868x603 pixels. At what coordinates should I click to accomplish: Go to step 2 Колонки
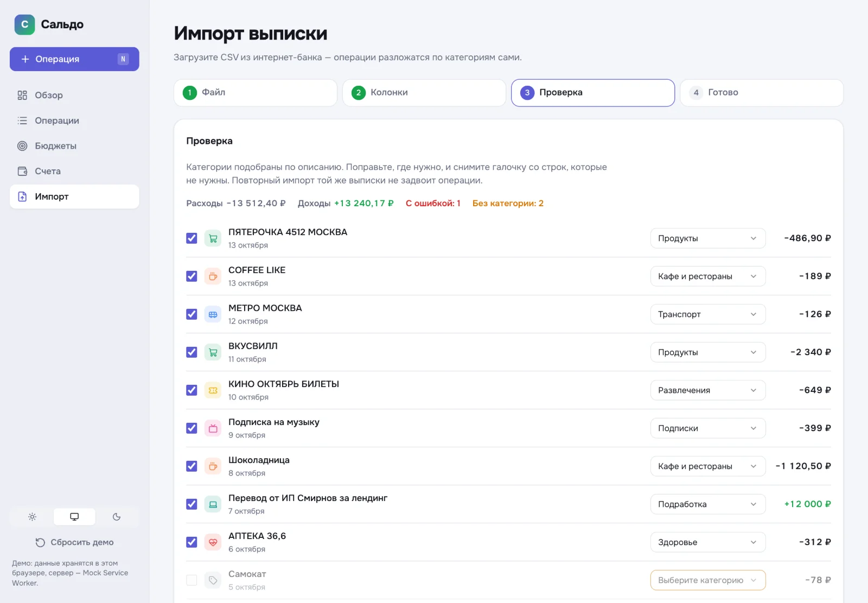point(424,93)
